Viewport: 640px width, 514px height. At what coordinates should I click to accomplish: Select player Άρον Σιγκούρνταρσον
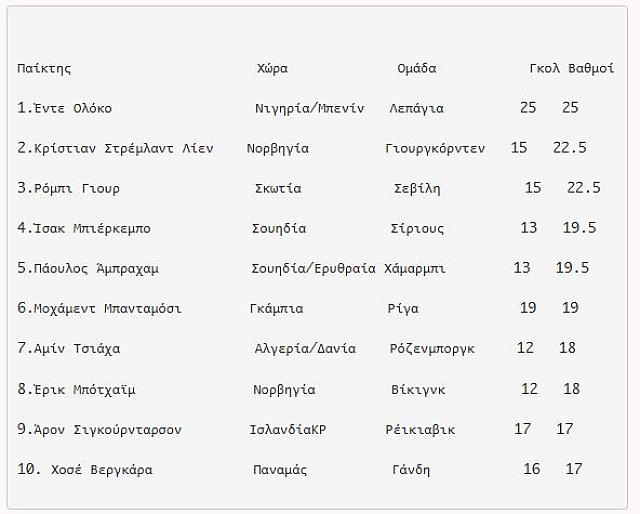[108, 429]
